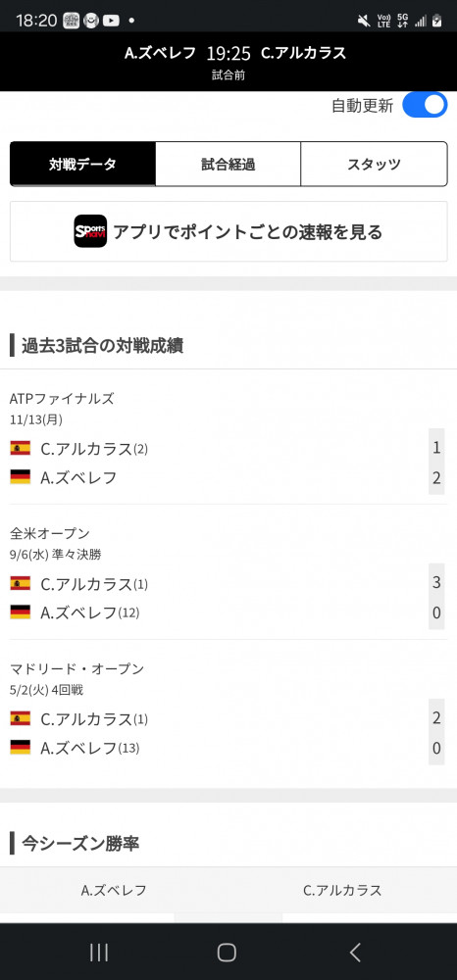The height and width of the screenshot is (980, 457).
Task: Tap the C.アルカラス column in 今シーズン勝率
Action: click(x=342, y=890)
